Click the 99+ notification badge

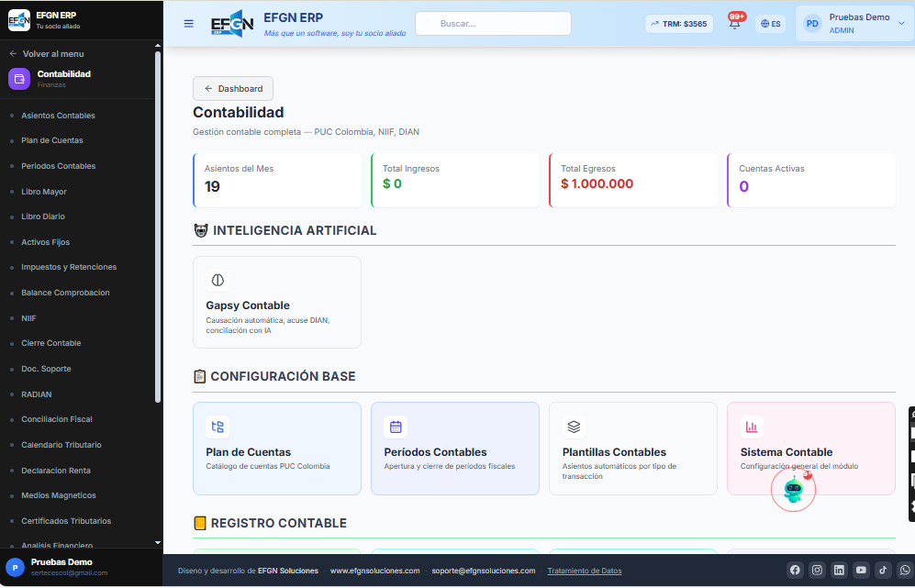[x=738, y=17]
